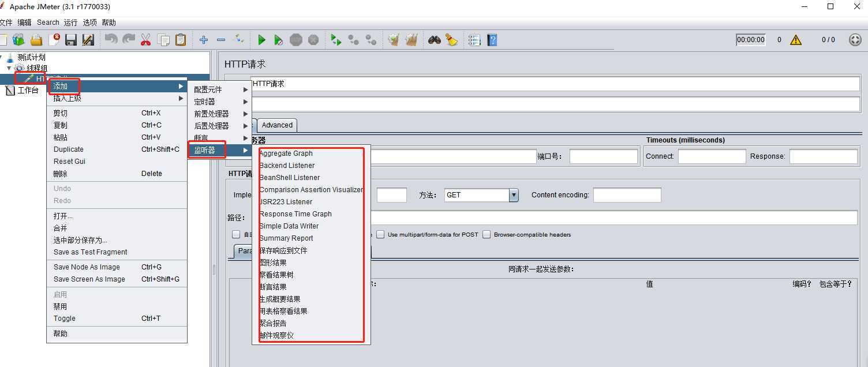Save the test plan with floppy icon
The width and height of the screenshot is (868, 367).
point(71,40)
